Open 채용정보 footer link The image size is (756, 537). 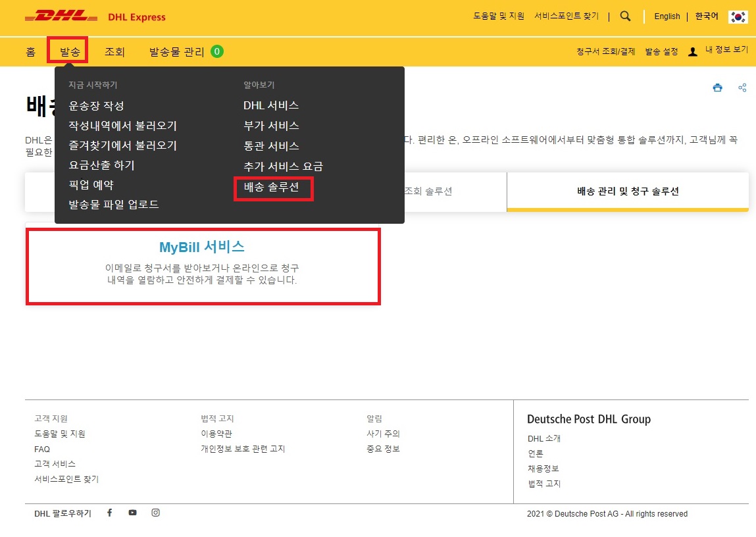pos(543,469)
